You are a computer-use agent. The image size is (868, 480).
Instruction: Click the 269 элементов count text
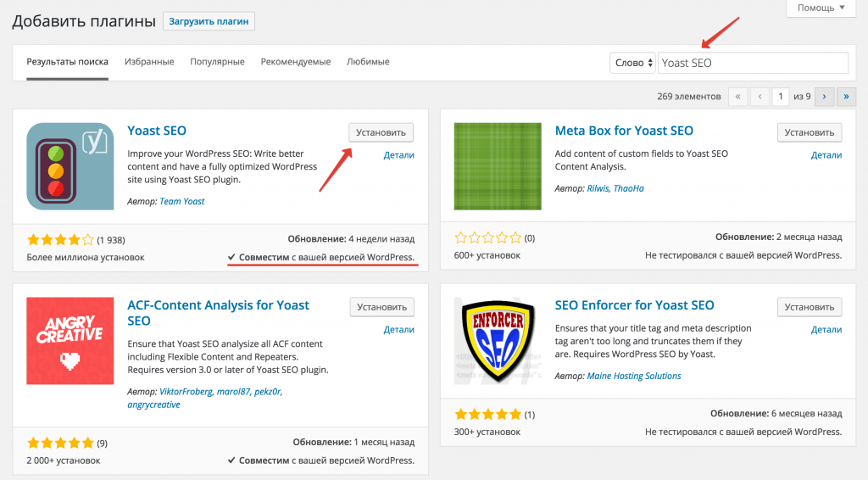pyautogui.click(x=689, y=97)
